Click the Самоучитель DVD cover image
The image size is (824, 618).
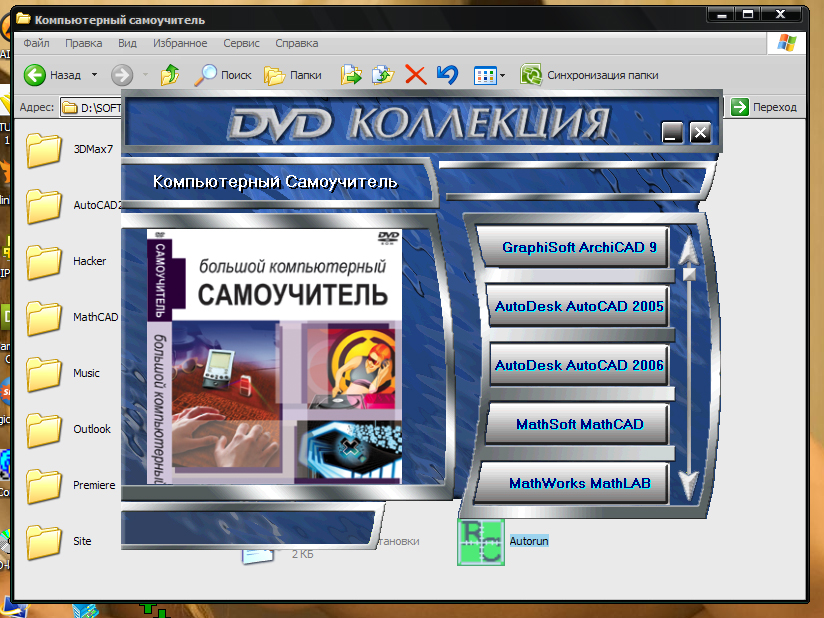coord(274,356)
